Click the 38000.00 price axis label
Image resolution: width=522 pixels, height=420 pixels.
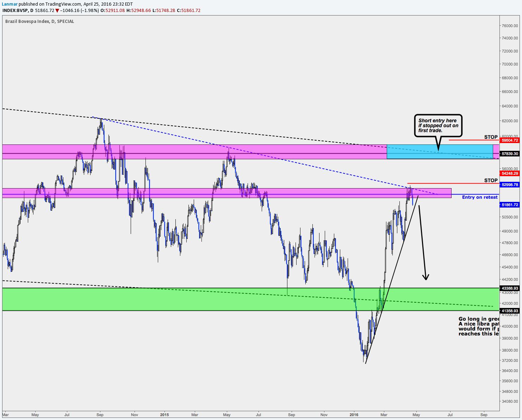510,350
